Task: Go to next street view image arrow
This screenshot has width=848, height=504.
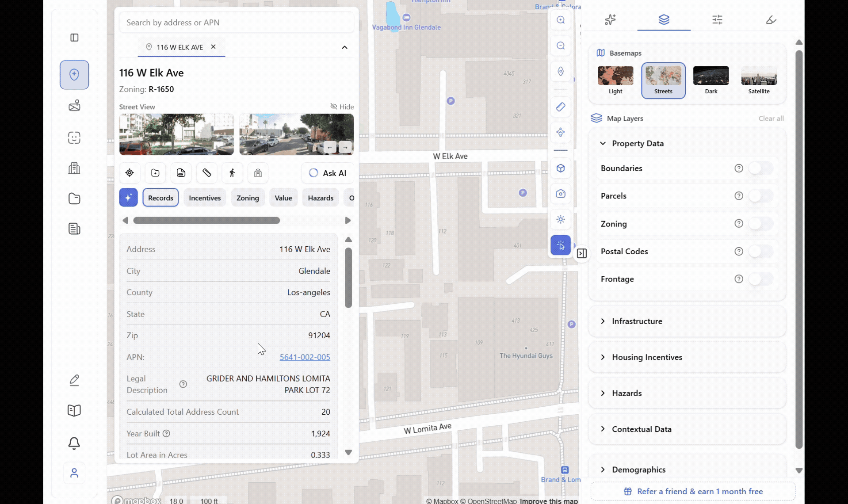Action: tap(345, 147)
